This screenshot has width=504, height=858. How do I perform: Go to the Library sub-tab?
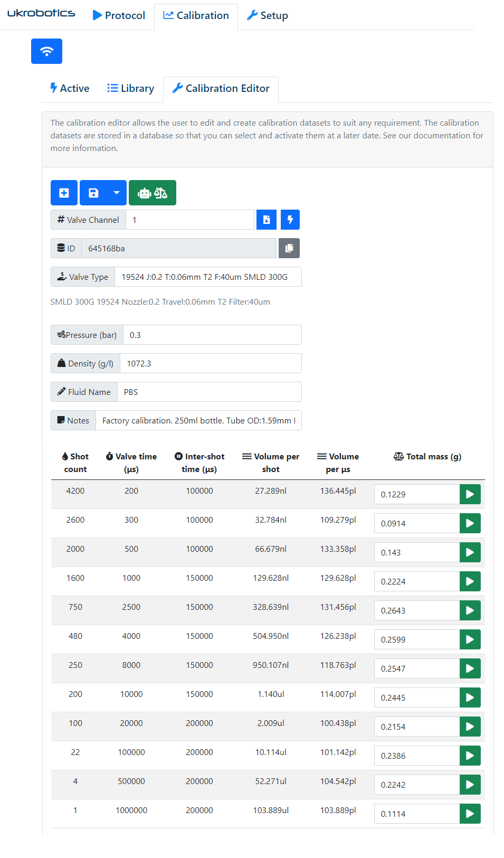[131, 88]
